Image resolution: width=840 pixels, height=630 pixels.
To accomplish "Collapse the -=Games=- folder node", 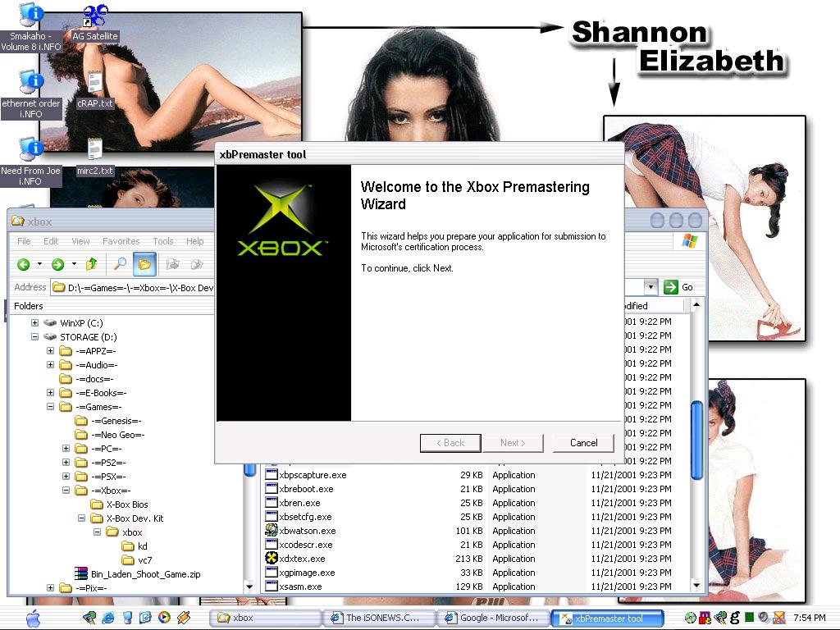I will tap(50, 407).
